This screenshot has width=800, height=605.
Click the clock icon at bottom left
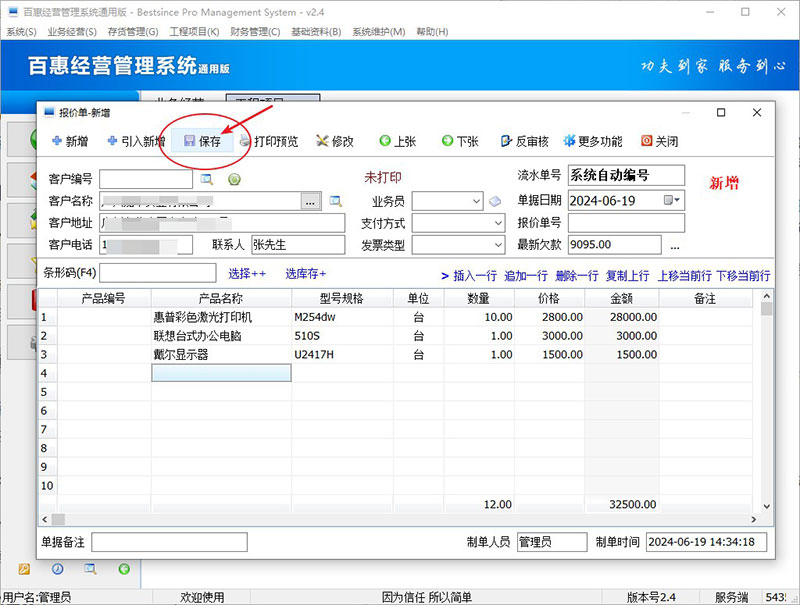(x=58, y=569)
